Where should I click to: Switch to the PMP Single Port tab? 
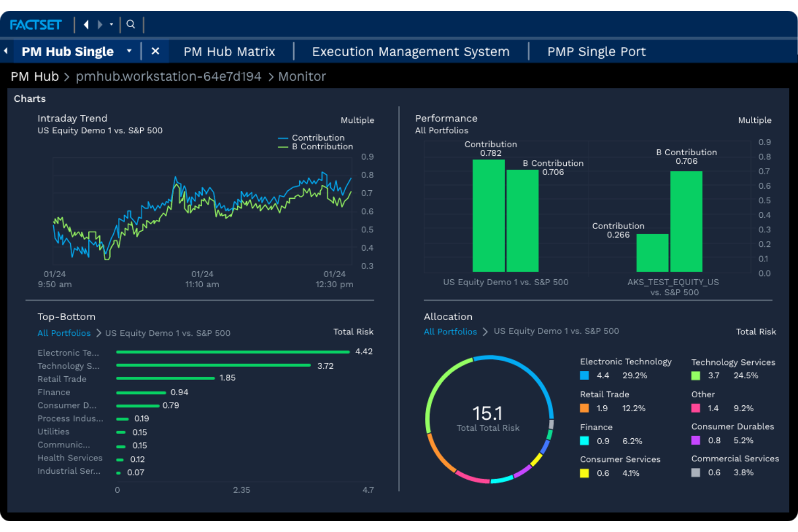point(596,52)
